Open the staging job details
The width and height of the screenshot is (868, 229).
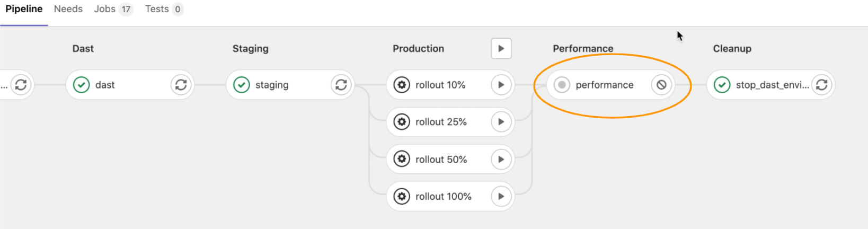click(272, 85)
